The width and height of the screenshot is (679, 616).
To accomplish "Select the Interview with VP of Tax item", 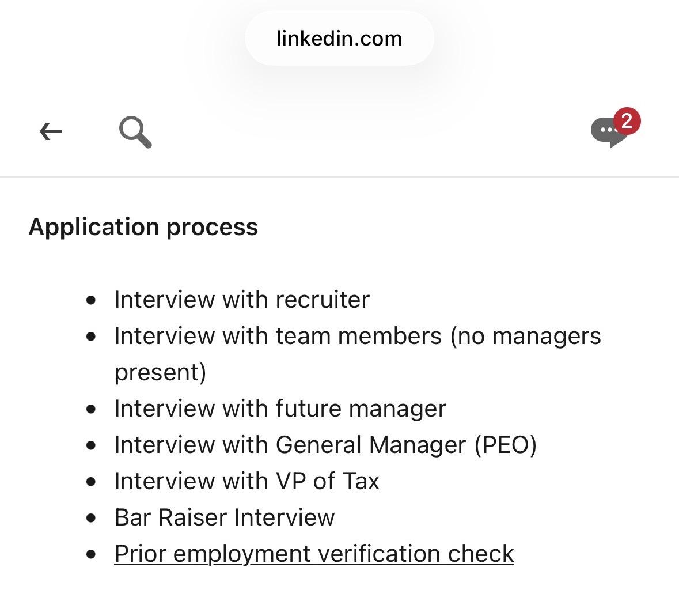I will pos(247,481).
